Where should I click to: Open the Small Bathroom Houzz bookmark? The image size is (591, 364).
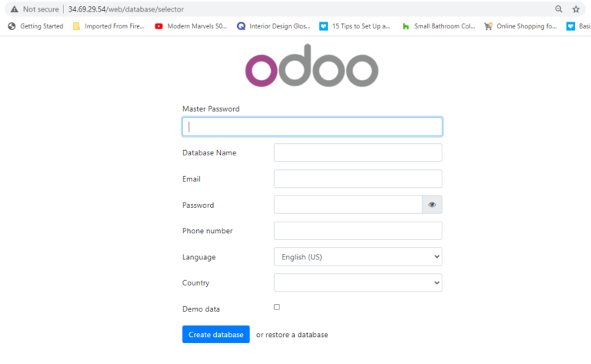pyautogui.click(x=439, y=25)
